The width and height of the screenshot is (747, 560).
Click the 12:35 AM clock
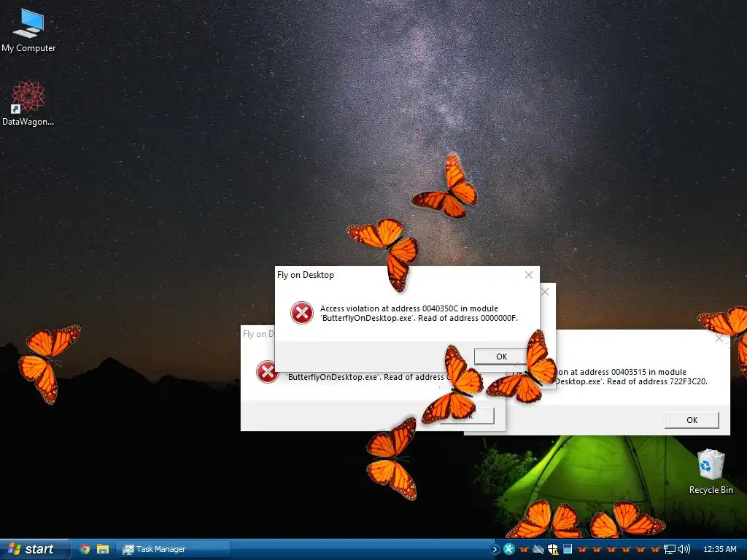[720, 550]
